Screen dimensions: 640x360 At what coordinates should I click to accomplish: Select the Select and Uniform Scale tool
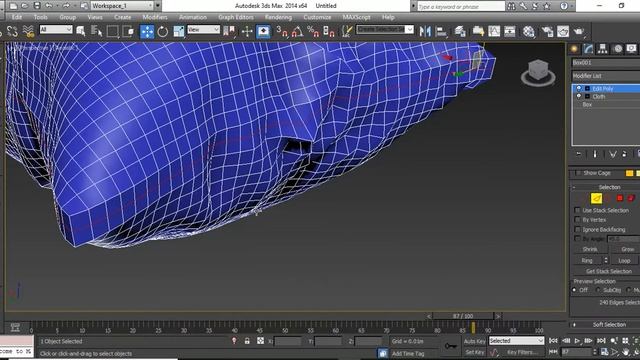tap(179, 31)
